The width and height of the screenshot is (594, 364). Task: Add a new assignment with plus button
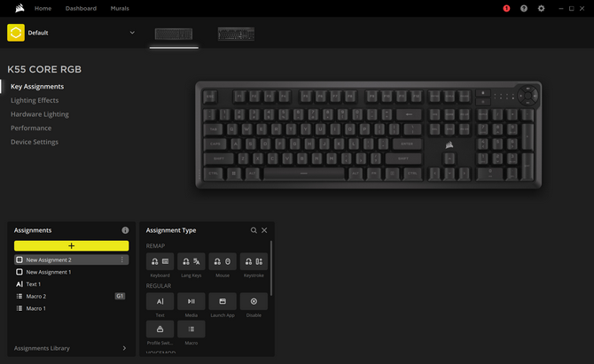pyautogui.click(x=71, y=246)
